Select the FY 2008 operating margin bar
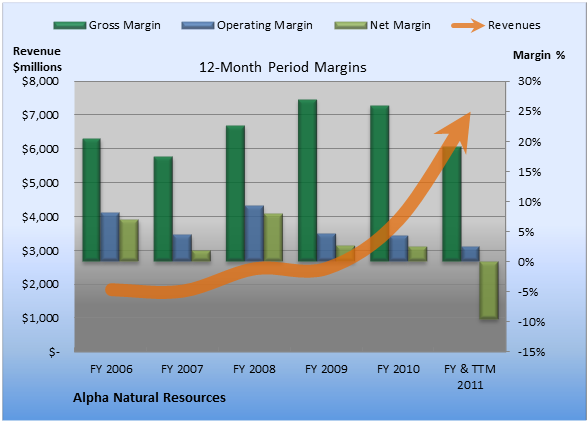Screen dimensions: 588x422 coord(254,233)
